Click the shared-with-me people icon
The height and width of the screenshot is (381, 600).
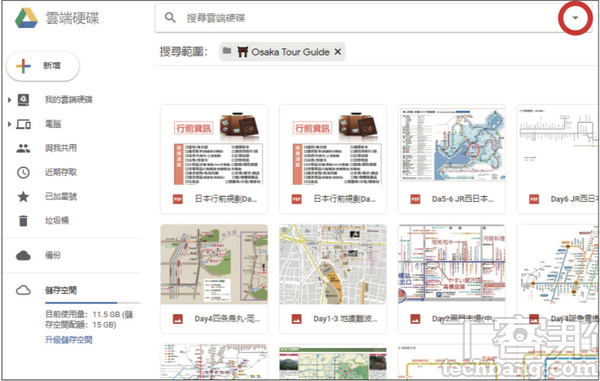pos(23,148)
